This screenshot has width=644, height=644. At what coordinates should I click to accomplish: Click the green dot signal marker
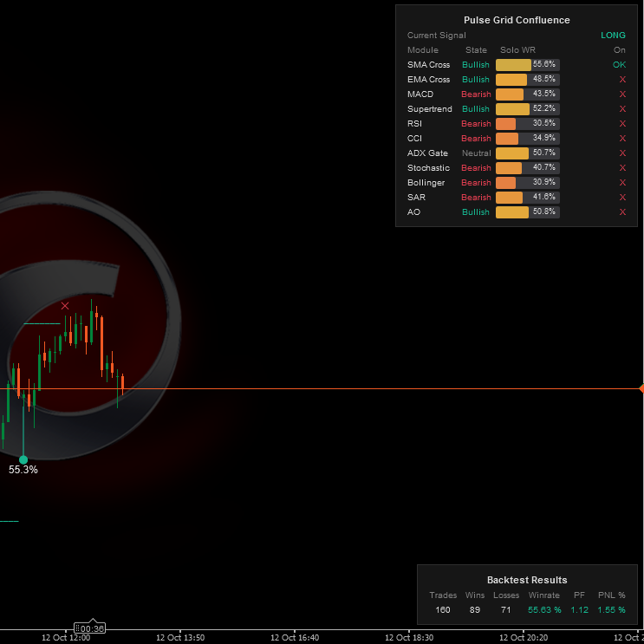23,459
